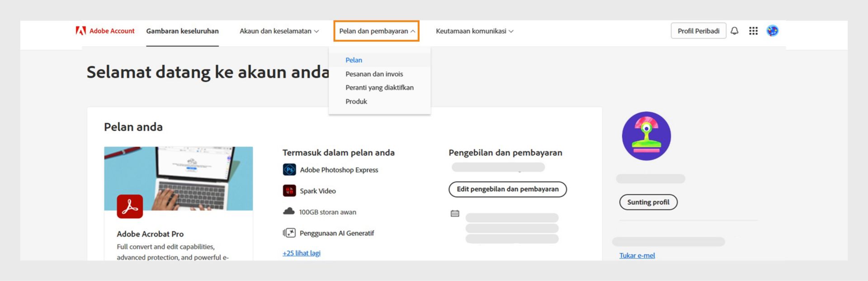
Task: Collapse the Pelan dan pembayaran menu
Action: click(377, 31)
